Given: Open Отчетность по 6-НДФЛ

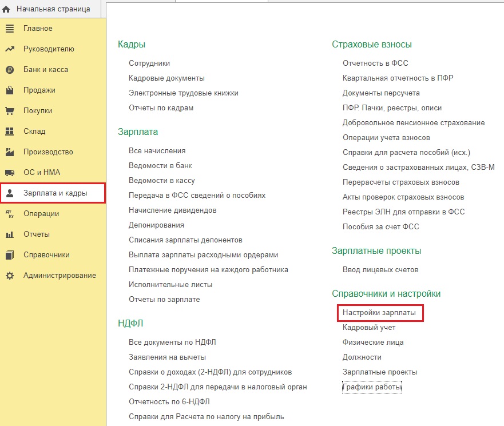Looking at the screenshot, I should (169, 402).
